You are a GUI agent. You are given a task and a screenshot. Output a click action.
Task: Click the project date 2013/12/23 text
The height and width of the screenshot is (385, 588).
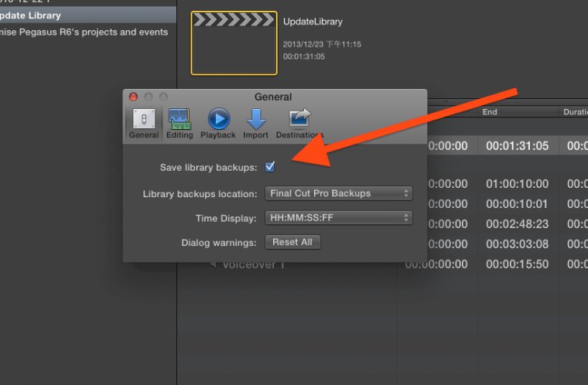[322, 44]
